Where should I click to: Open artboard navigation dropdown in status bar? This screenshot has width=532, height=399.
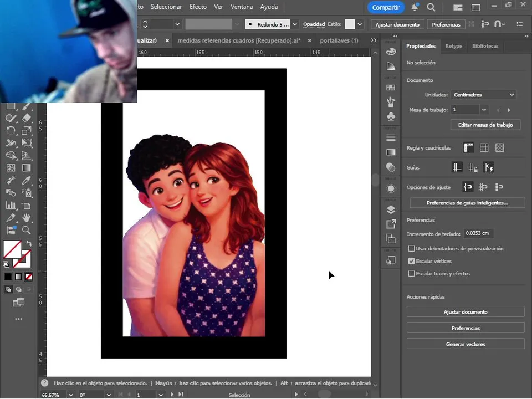point(161,395)
